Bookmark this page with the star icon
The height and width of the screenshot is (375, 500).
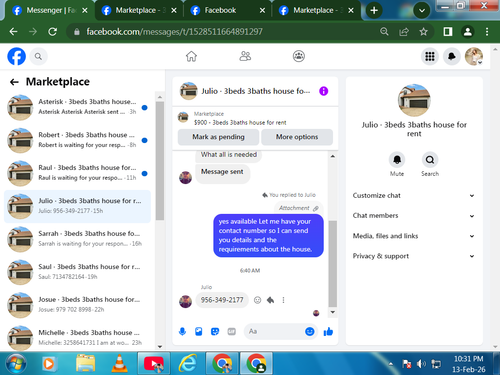tap(423, 32)
